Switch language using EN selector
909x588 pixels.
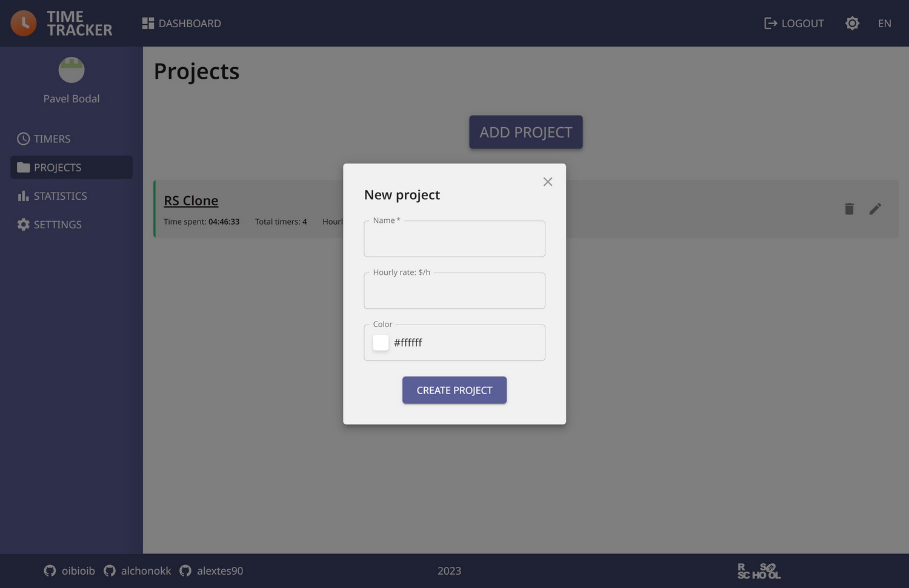coord(885,23)
